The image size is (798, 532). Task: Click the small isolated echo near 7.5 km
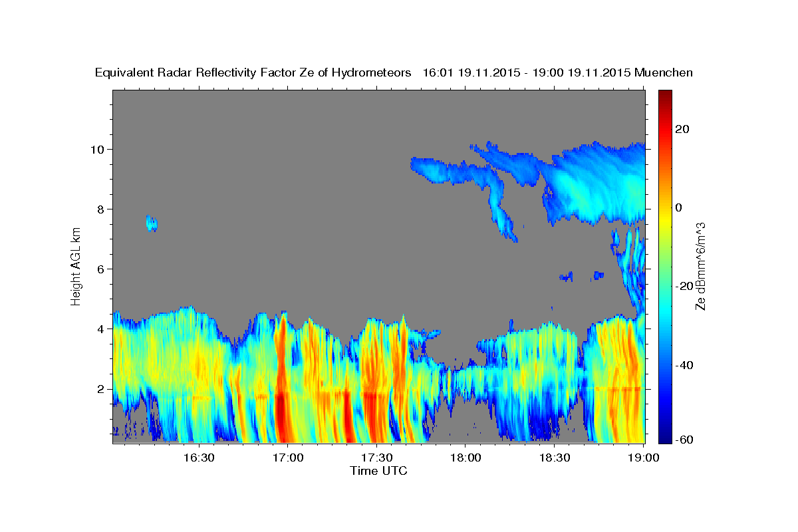pos(152,223)
